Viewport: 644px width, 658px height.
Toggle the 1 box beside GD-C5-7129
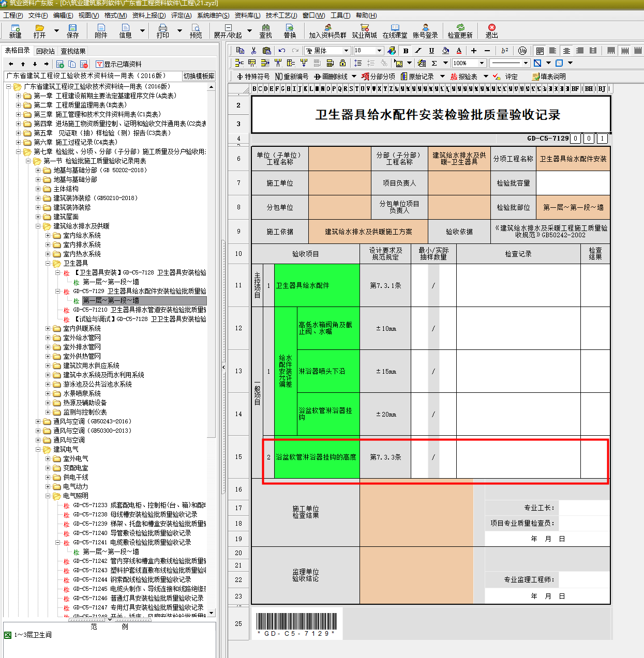coord(602,139)
